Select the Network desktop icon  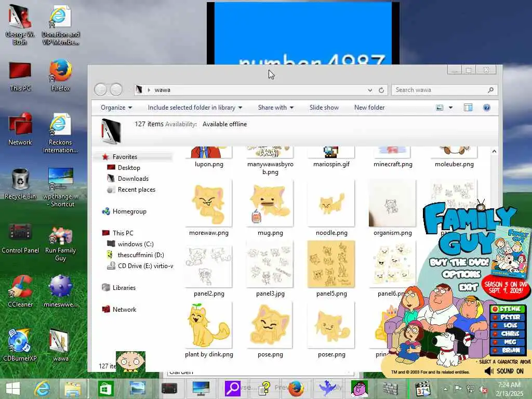20,129
